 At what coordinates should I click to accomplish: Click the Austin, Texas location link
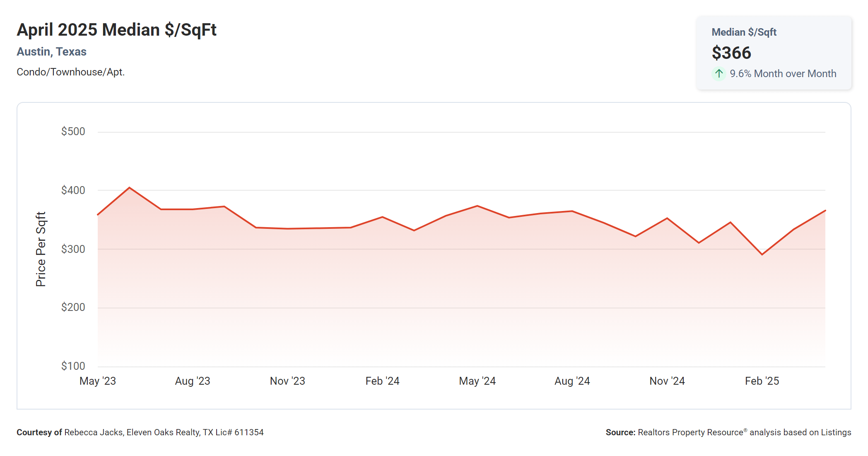51,52
